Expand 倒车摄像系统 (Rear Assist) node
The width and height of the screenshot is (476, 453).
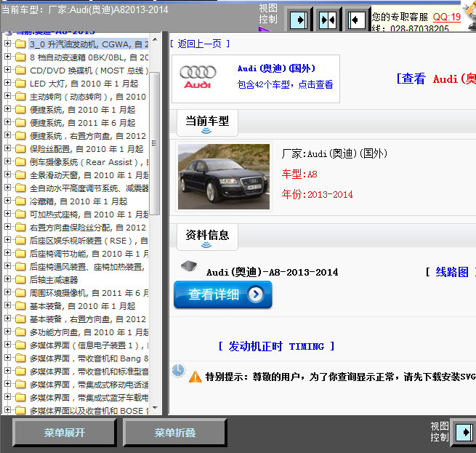click(7, 161)
